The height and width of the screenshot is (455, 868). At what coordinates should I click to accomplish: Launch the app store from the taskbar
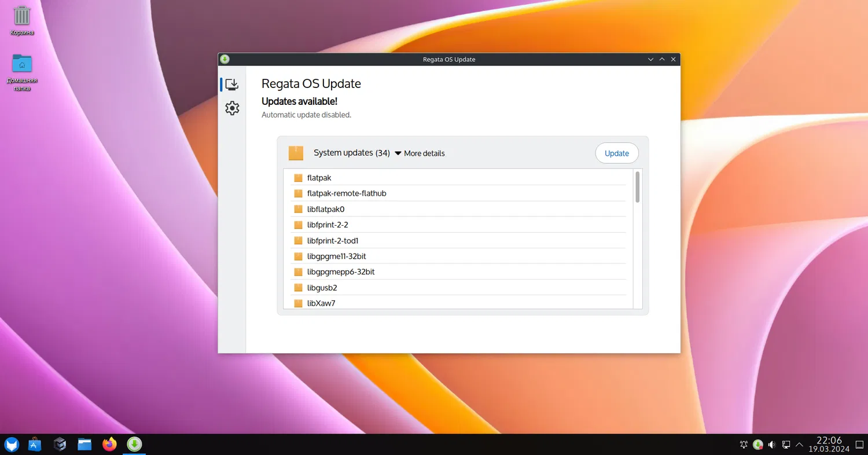[35, 444]
